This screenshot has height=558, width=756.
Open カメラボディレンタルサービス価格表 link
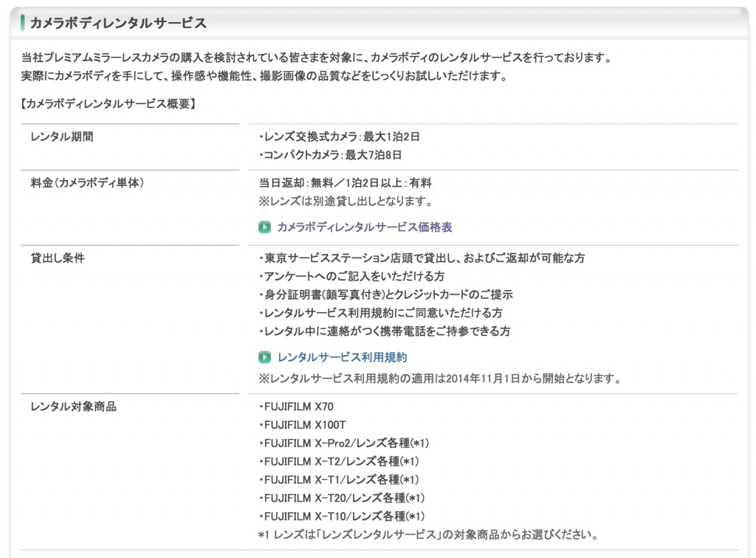point(365,227)
